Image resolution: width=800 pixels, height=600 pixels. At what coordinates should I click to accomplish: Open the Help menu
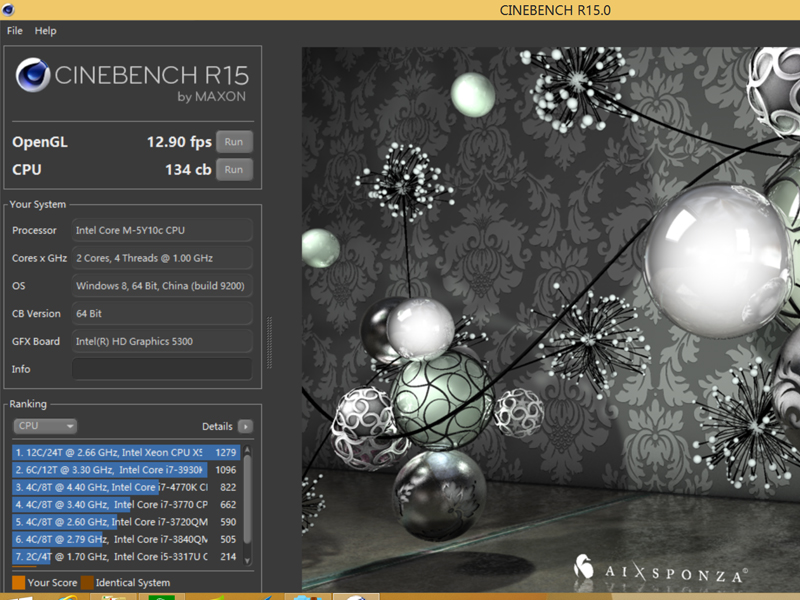click(45, 31)
